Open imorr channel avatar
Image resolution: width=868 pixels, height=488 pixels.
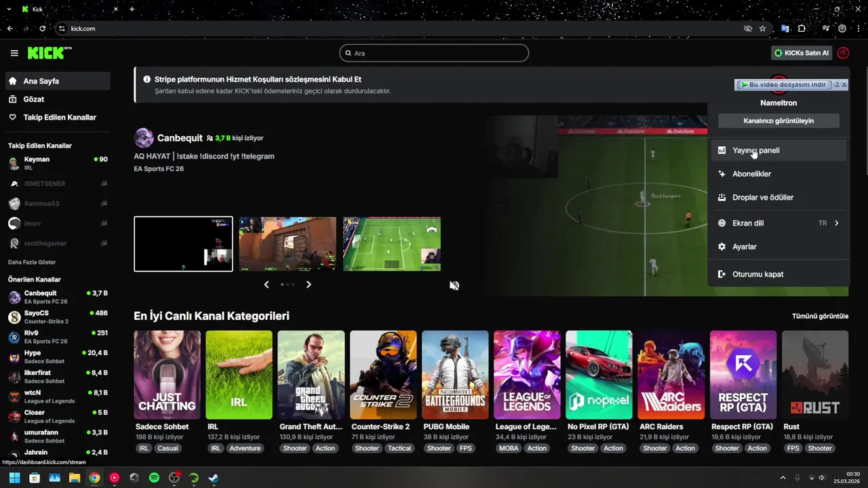coord(14,224)
